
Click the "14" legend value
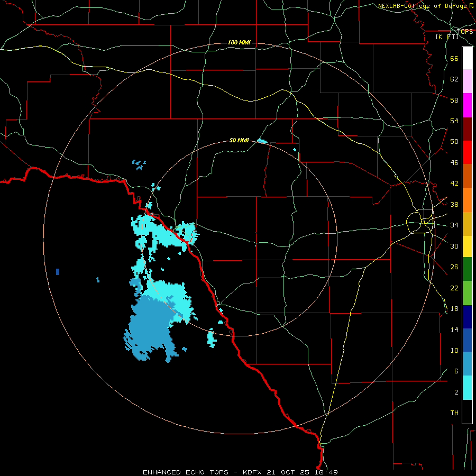click(454, 329)
